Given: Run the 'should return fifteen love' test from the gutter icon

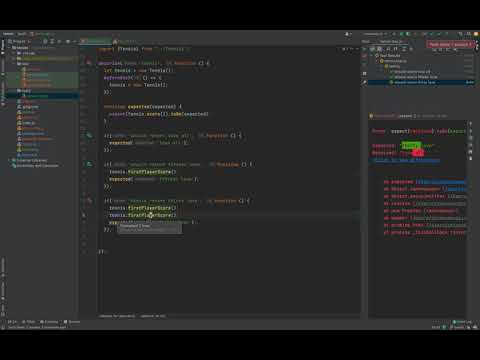Looking at the screenshot, I should 89,164.
